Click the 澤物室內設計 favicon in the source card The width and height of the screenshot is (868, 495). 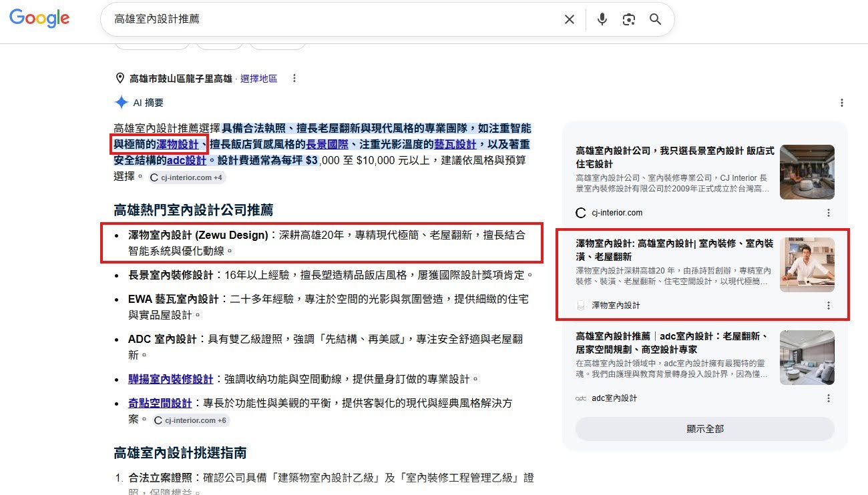[581, 306]
